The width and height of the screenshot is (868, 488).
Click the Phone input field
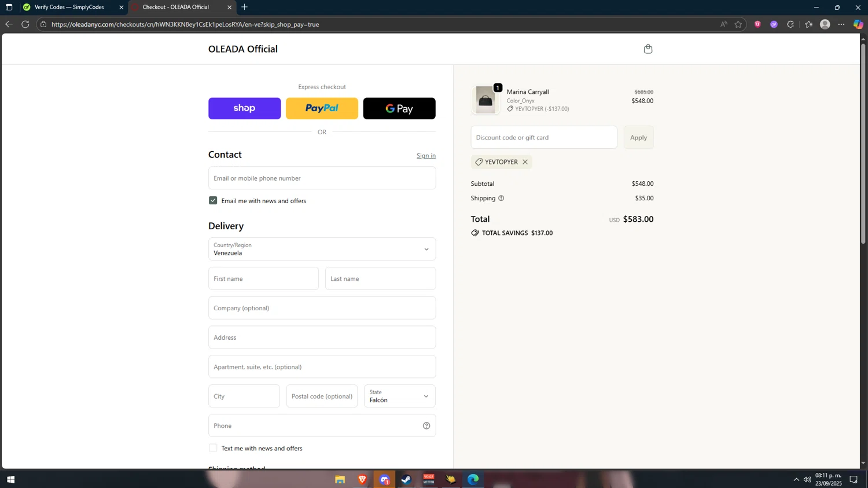322,425
